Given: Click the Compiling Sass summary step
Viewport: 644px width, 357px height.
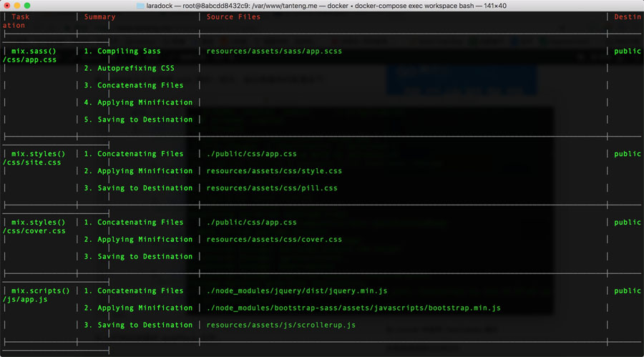Looking at the screenshot, I should (x=122, y=51).
